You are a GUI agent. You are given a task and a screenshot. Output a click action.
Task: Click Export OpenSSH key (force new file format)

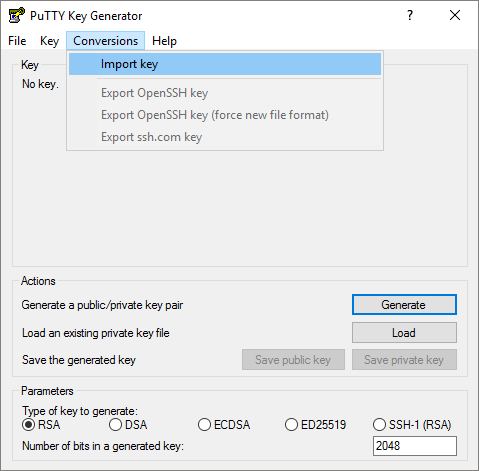pyautogui.click(x=225, y=115)
